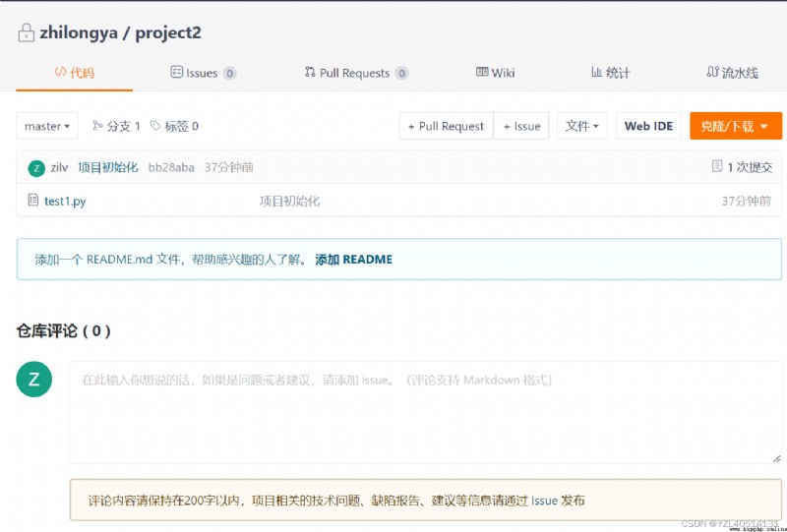Click the comment box resize handle
The width and height of the screenshot is (787, 532).
(776, 458)
